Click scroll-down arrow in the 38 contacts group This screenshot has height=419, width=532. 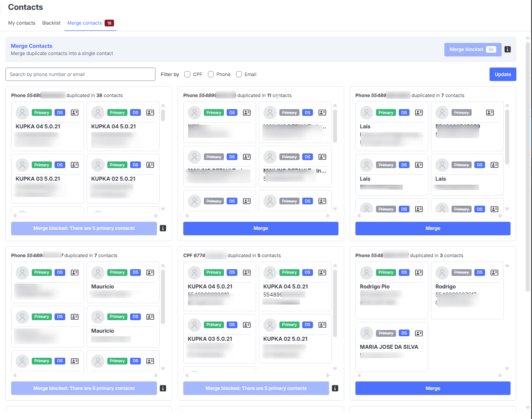[x=163, y=209]
